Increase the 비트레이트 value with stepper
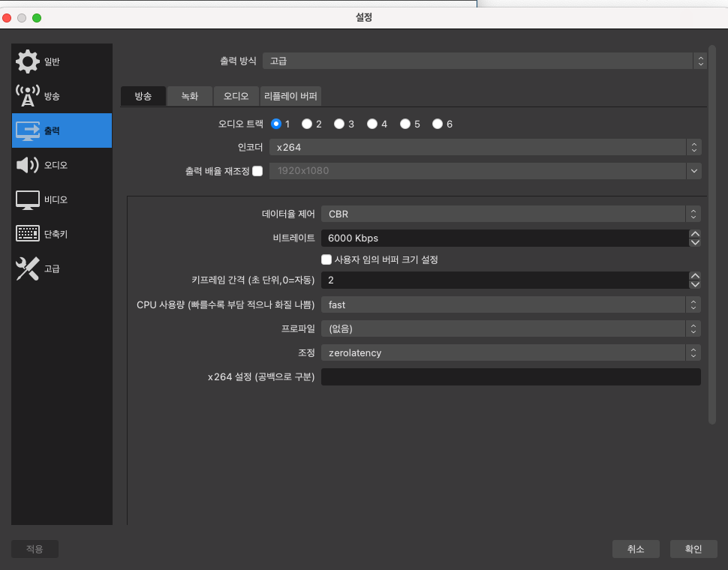Viewport: 728px width, 570px height. (695, 234)
